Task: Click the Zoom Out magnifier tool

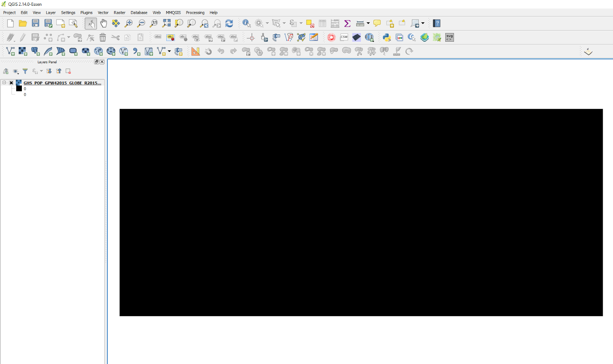Action: point(141,23)
